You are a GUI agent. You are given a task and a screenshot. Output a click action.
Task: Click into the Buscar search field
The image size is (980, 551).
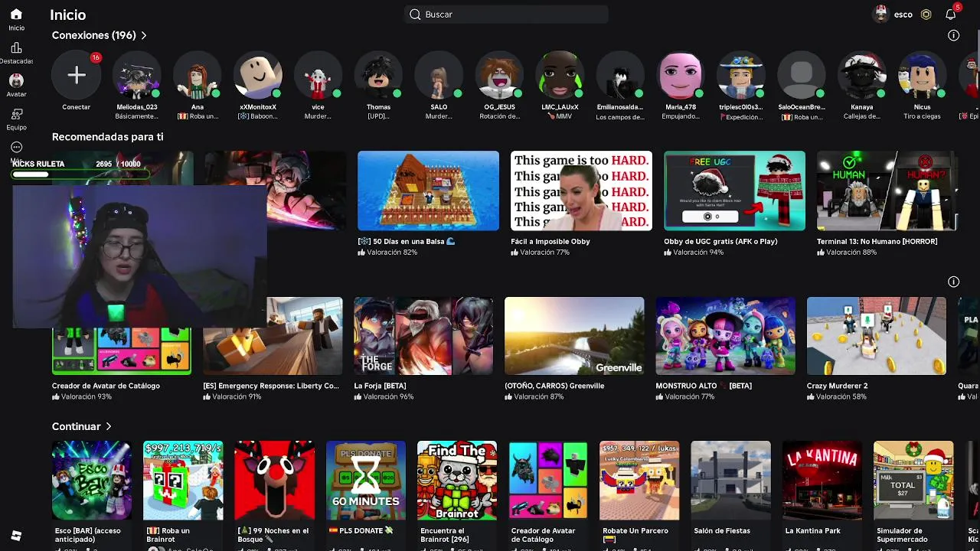(506, 15)
